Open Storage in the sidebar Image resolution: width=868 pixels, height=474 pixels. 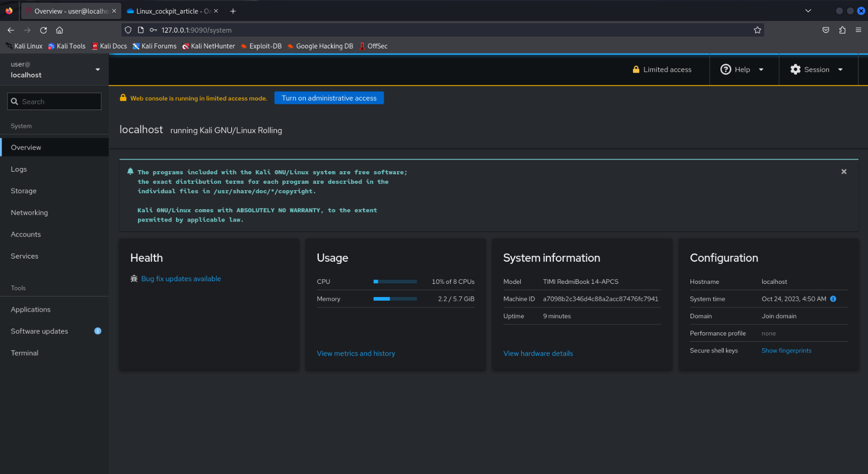click(x=24, y=191)
